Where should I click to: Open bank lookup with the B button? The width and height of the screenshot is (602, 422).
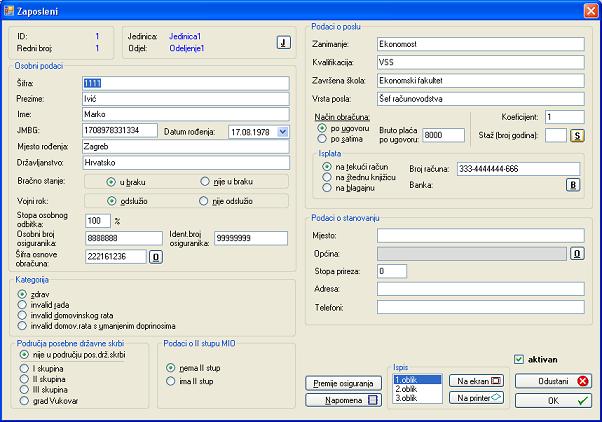click(573, 185)
